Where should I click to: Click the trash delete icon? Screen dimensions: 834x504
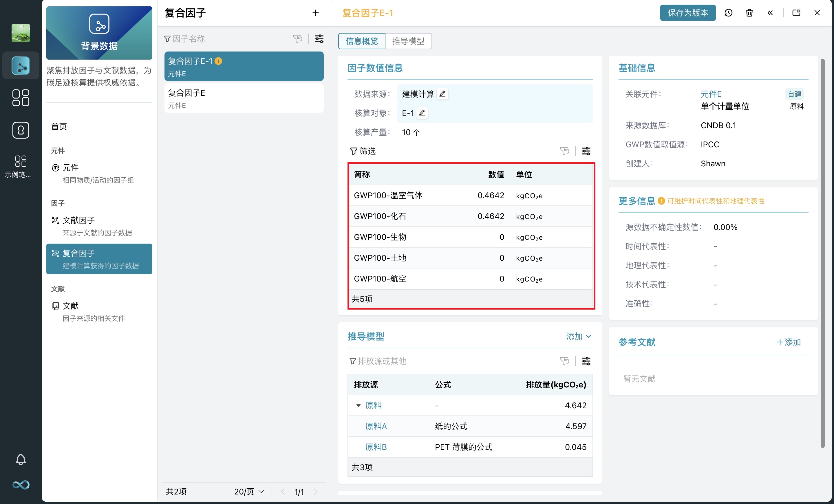tap(749, 13)
